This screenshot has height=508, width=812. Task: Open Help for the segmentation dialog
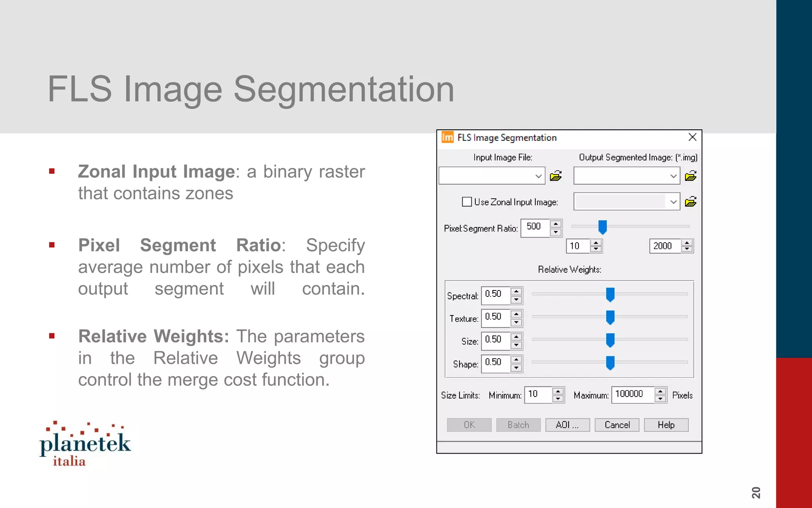coord(666,425)
